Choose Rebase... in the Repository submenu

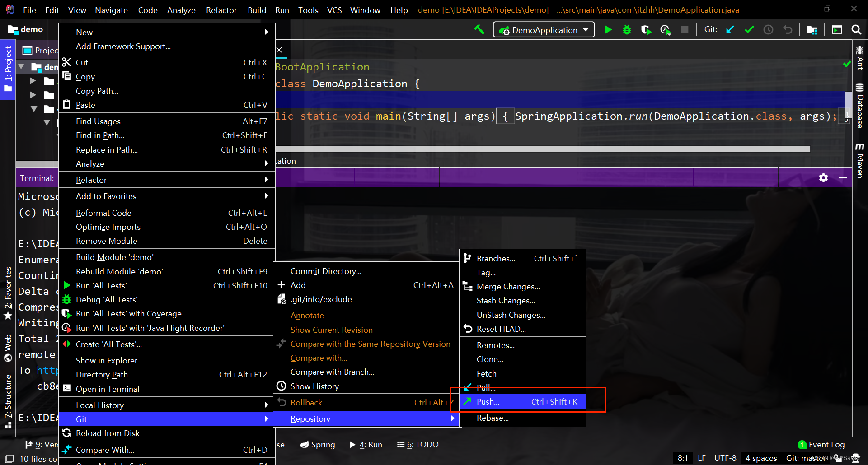(x=522, y=418)
